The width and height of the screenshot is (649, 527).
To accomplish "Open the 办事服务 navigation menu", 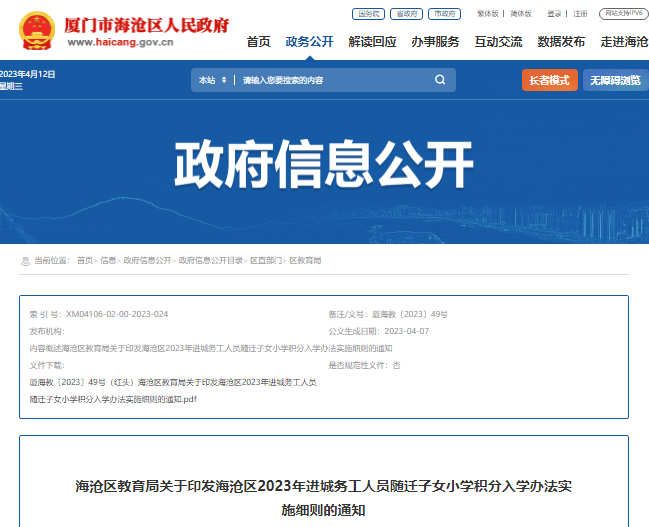I will pyautogui.click(x=435, y=42).
